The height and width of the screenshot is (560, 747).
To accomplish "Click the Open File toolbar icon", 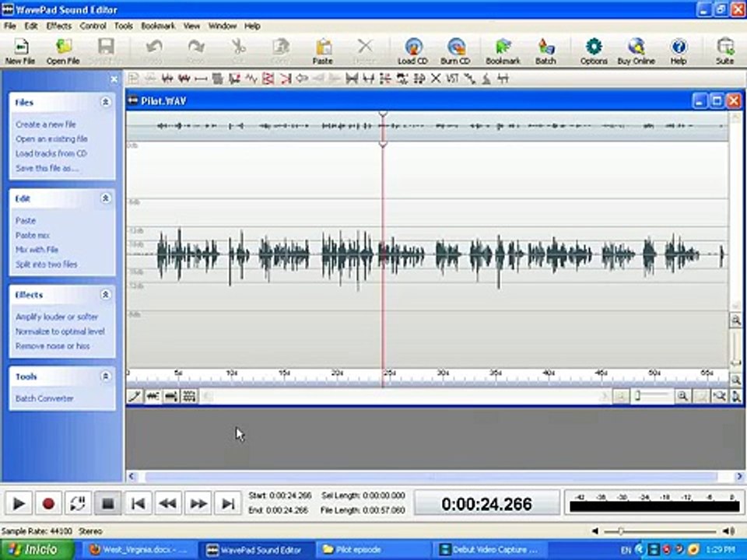I will point(63,51).
